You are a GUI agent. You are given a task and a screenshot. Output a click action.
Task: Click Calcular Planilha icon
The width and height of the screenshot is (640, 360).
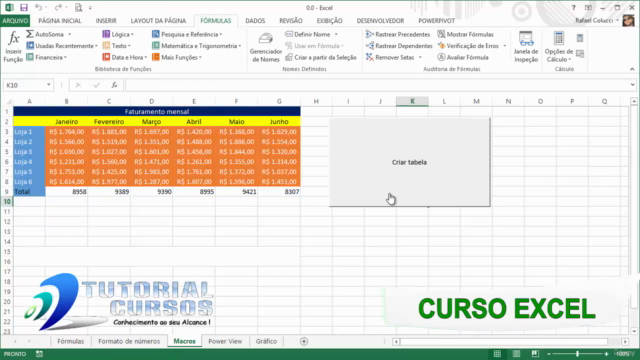pyautogui.click(x=580, y=53)
